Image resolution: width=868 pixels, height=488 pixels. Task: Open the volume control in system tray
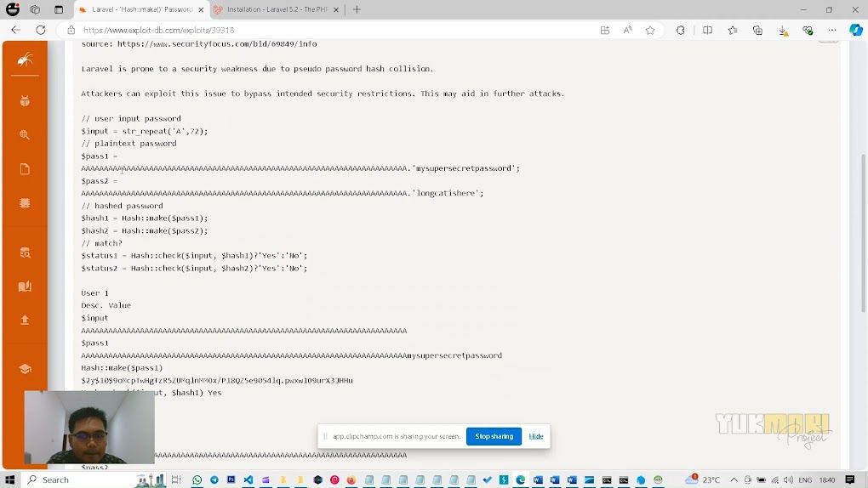pyautogui.click(x=788, y=479)
